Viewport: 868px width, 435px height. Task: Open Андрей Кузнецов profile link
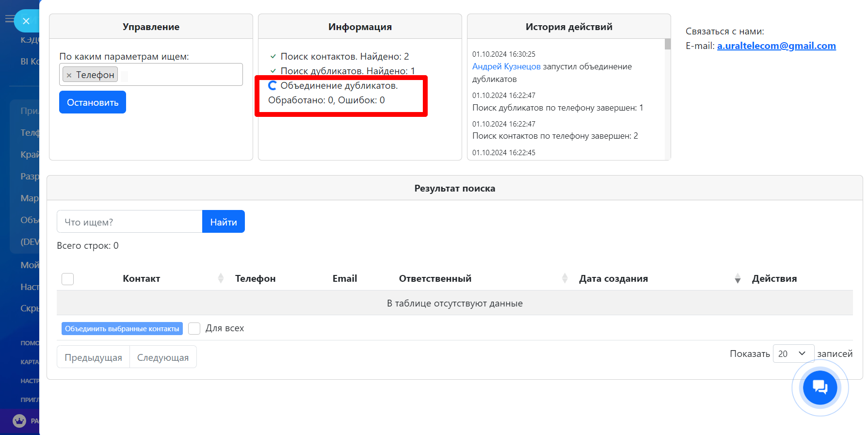click(506, 66)
